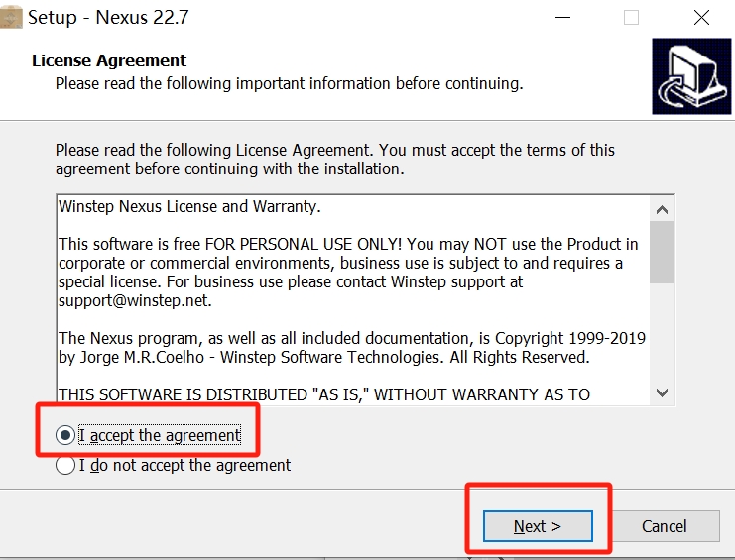Click 'THIS SOFTWARE IS DISTRIBUTED' line

click(x=324, y=394)
